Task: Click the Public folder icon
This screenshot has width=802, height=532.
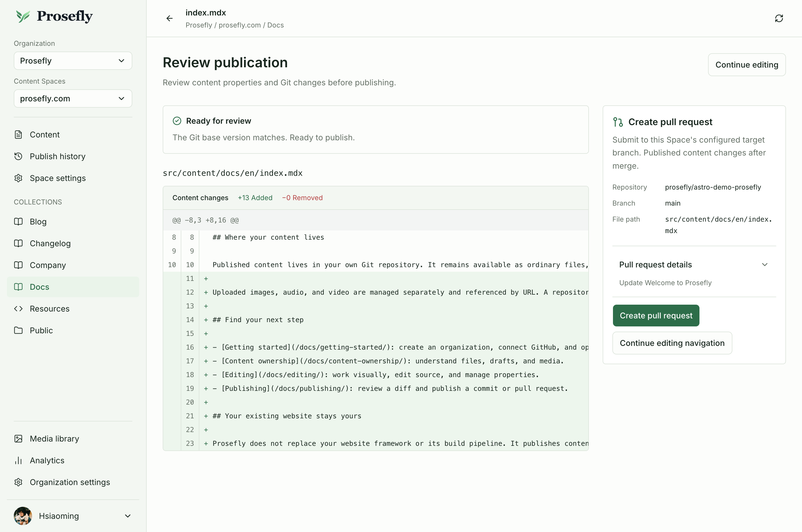Action: [x=18, y=330]
